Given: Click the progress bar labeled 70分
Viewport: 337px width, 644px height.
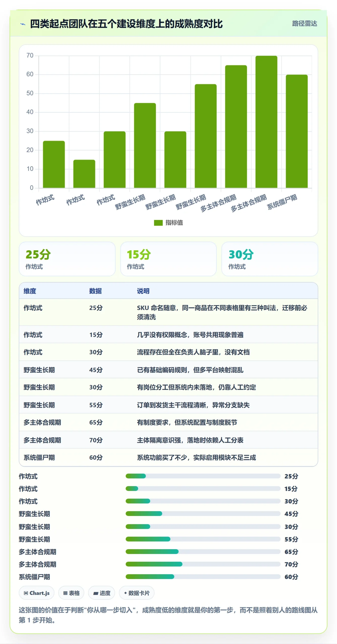Looking at the screenshot, I should pyautogui.click(x=203, y=564).
